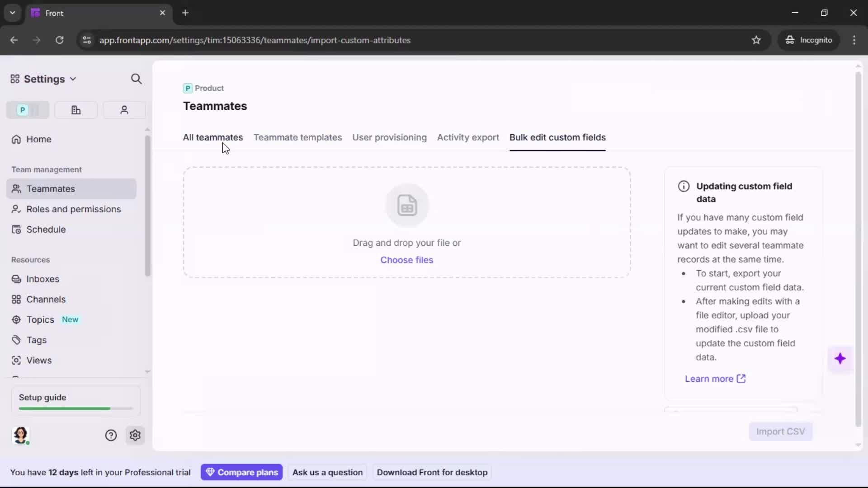Click the Import CSV button
This screenshot has width=868, height=488.
(781, 432)
